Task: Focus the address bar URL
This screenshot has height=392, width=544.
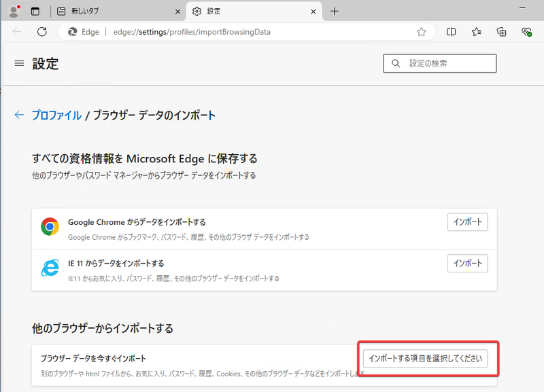Action: (x=192, y=32)
